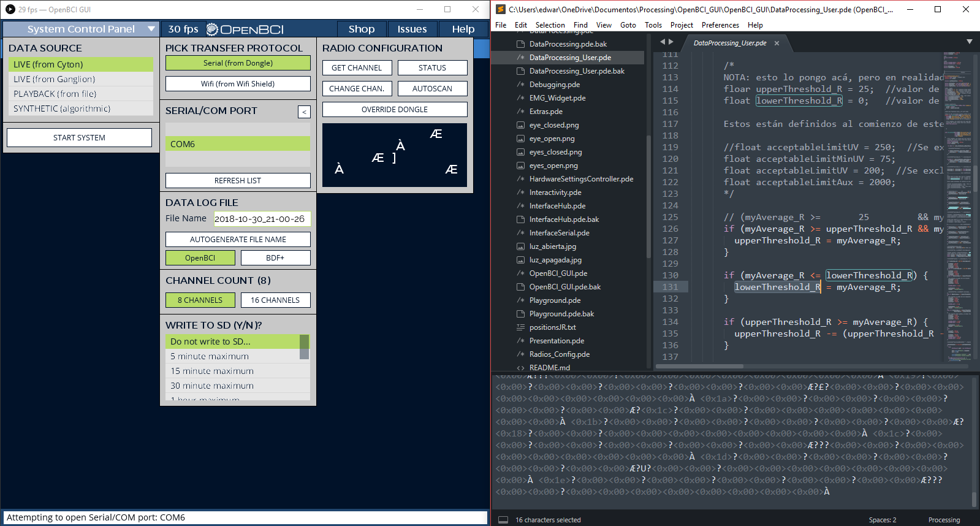Click the data log File Name field
980x526 pixels.
[262, 219]
